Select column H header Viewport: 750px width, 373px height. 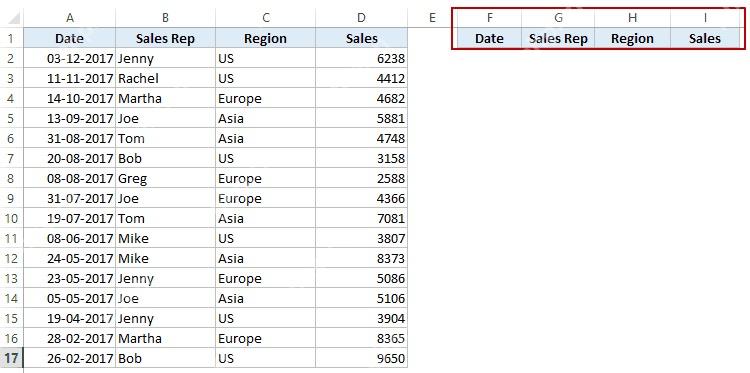click(x=632, y=18)
